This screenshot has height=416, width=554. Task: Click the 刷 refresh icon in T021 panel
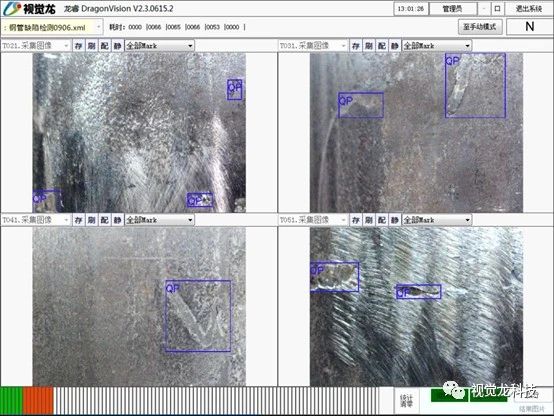[92, 46]
